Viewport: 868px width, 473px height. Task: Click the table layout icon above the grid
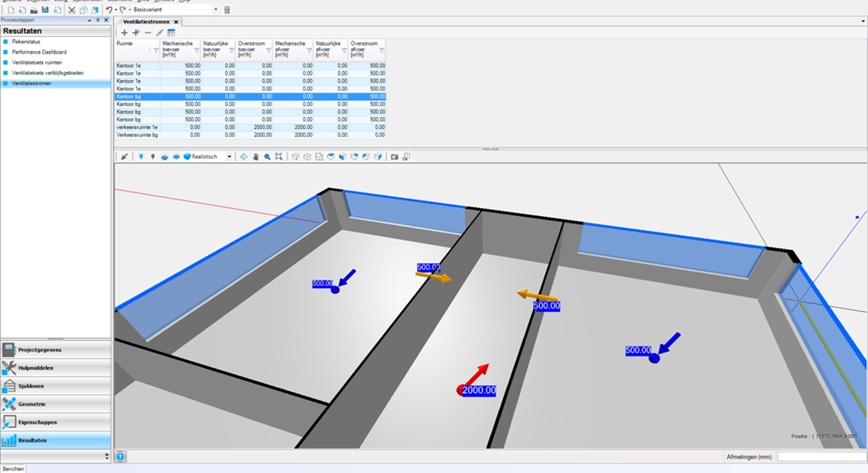coord(171,33)
